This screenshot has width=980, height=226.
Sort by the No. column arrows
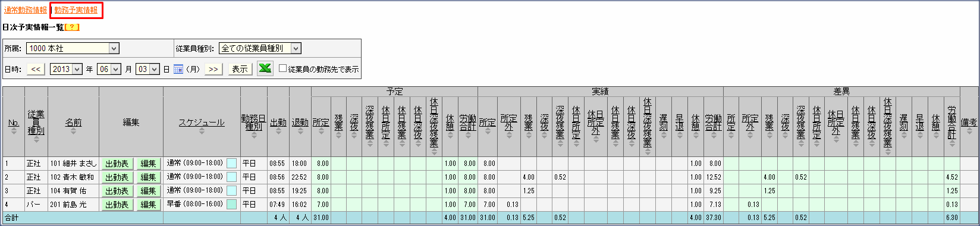click(13, 131)
